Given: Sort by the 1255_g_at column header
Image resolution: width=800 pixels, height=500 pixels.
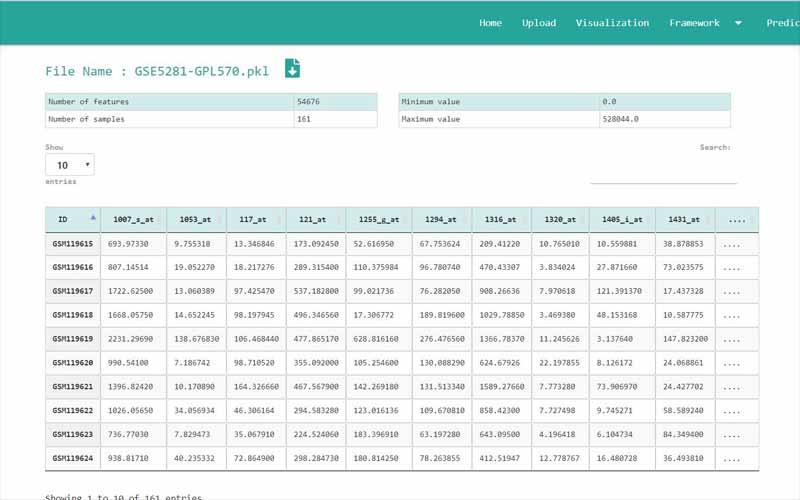Looking at the screenshot, I should click(378, 220).
